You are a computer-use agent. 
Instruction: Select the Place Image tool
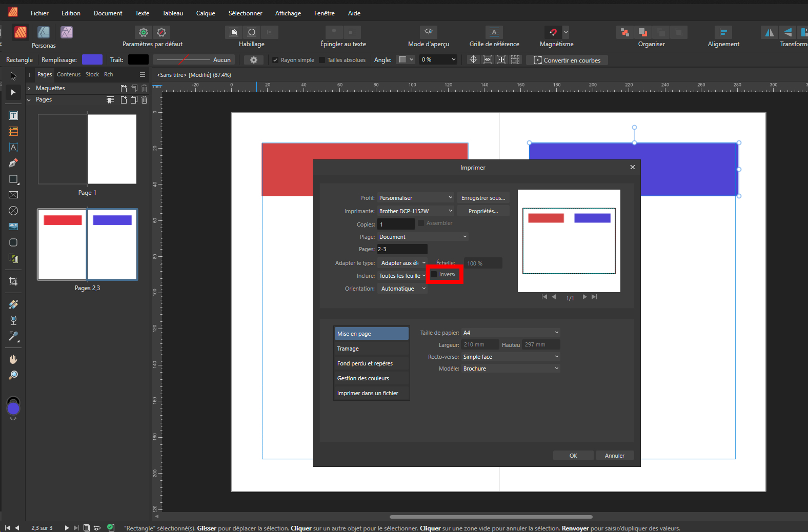[x=13, y=227]
